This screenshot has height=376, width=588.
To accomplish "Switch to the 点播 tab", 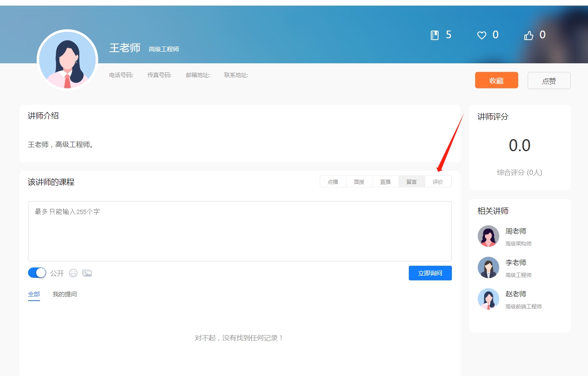I will 333,182.
